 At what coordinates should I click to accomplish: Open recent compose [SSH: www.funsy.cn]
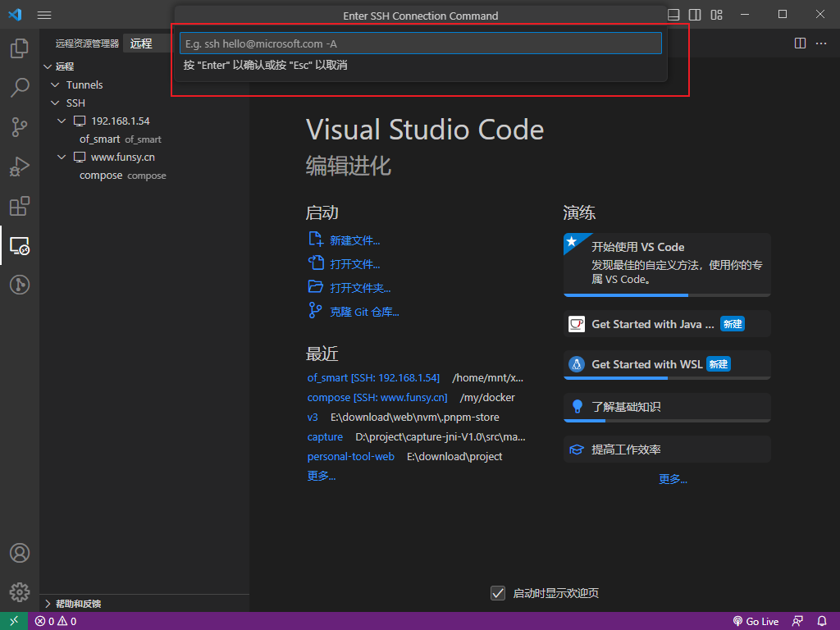coord(377,398)
